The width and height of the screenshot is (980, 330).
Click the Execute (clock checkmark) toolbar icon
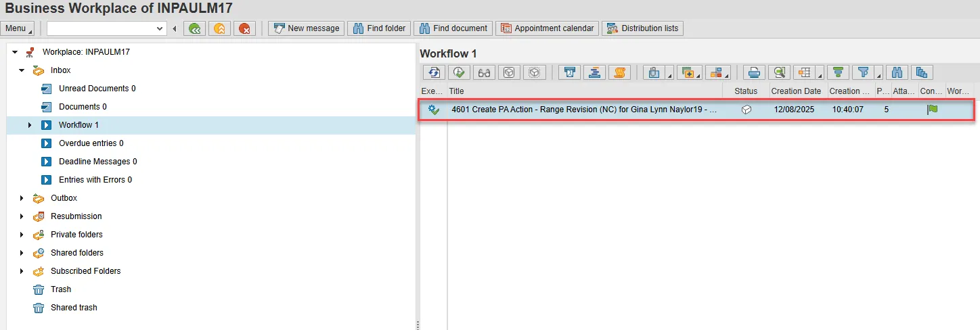click(459, 72)
